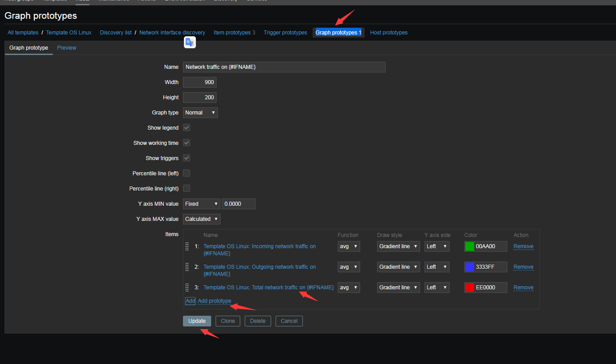Open the Y axis MAX value dropdown
The image size is (616, 364).
pyautogui.click(x=201, y=219)
